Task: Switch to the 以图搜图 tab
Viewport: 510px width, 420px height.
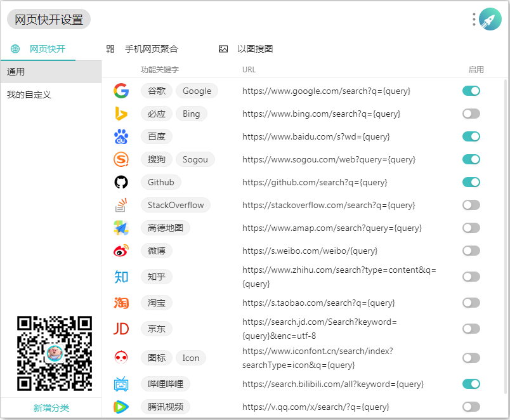Action: [245, 49]
